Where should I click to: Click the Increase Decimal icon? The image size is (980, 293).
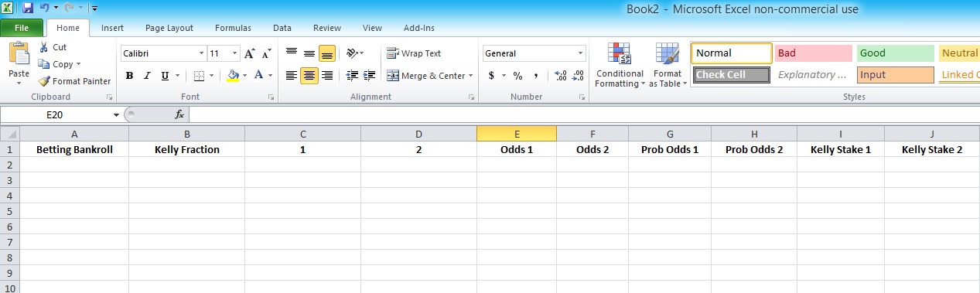(561, 76)
